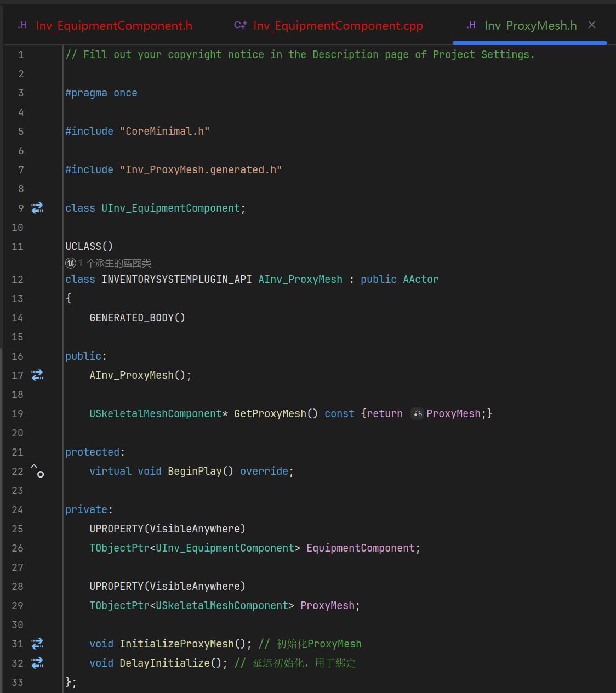Click the ProxyMesh member variable on line 29
Image resolution: width=616 pixels, height=693 pixels.
click(327, 606)
